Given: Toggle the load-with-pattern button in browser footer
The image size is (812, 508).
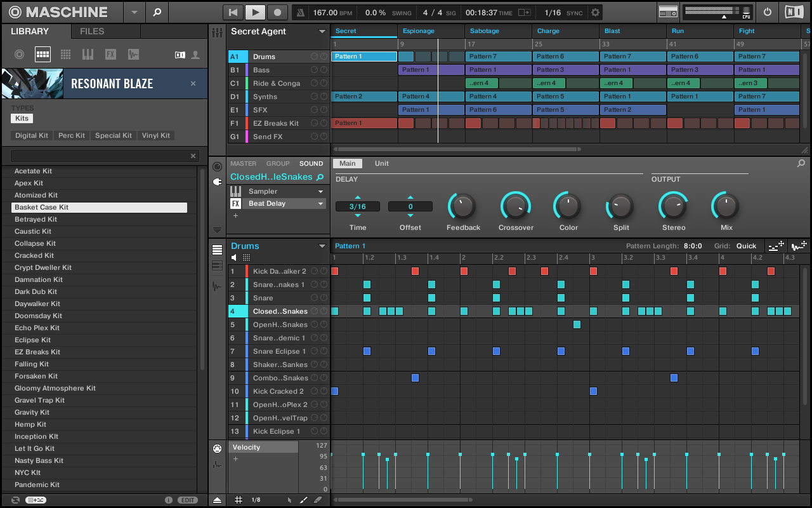Looking at the screenshot, I should pos(36,500).
